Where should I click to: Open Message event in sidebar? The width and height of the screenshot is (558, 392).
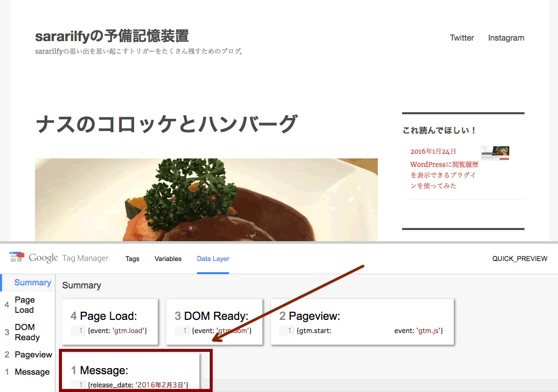(x=28, y=372)
